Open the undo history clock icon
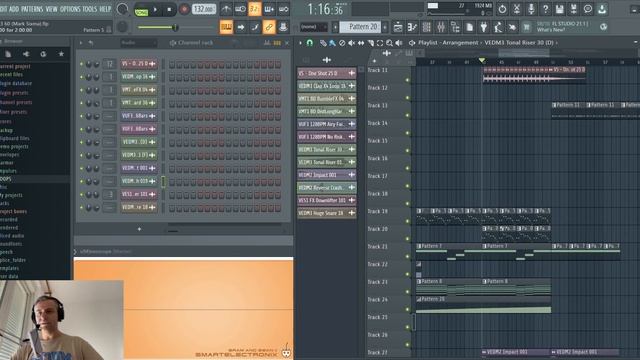The height and width of the screenshot is (360, 640). [502, 9]
